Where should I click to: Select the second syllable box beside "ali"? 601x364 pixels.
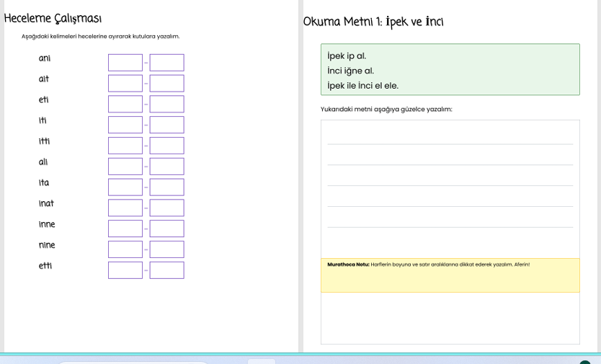coord(166,167)
